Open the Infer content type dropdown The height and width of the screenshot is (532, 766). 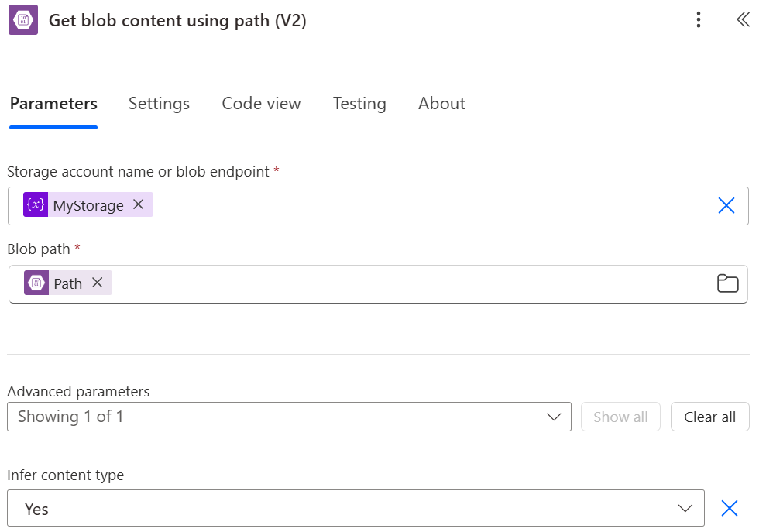point(356,508)
